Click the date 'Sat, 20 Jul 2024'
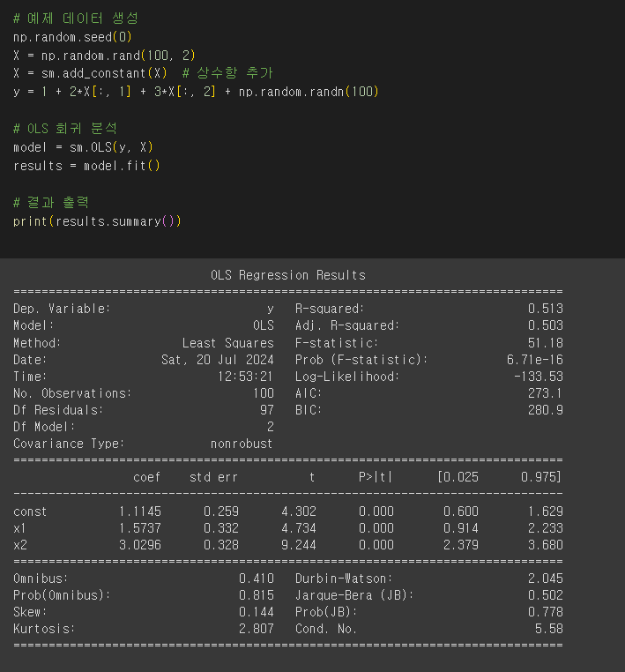 tap(218, 360)
